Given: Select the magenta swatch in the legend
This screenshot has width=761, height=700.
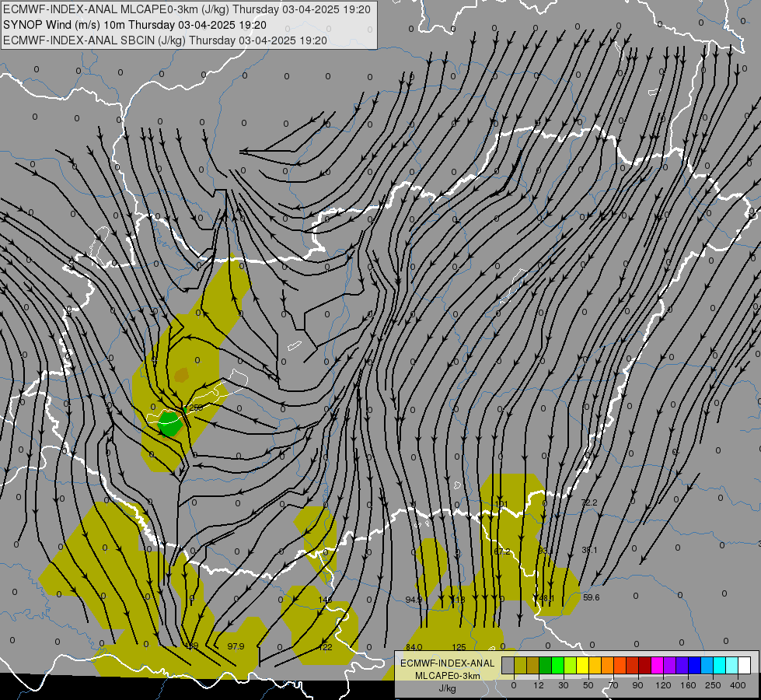Looking at the screenshot, I should pyautogui.click(x=658, y=665).
